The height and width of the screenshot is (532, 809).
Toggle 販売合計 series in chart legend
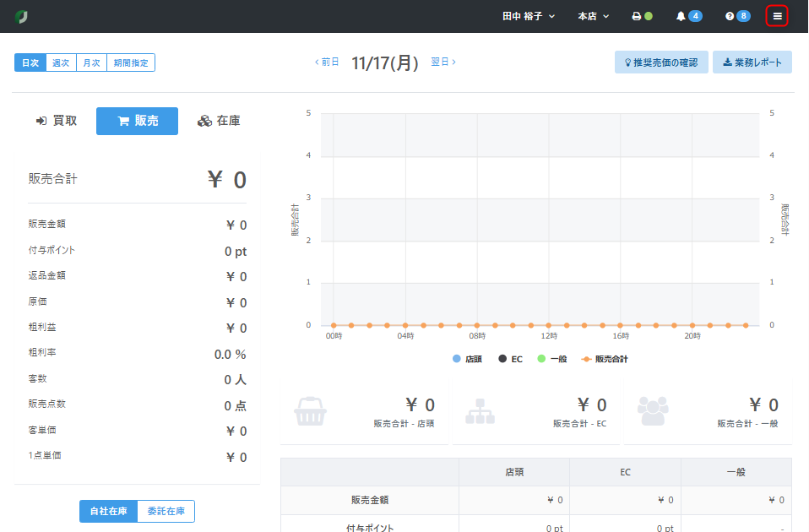point(604,359)
